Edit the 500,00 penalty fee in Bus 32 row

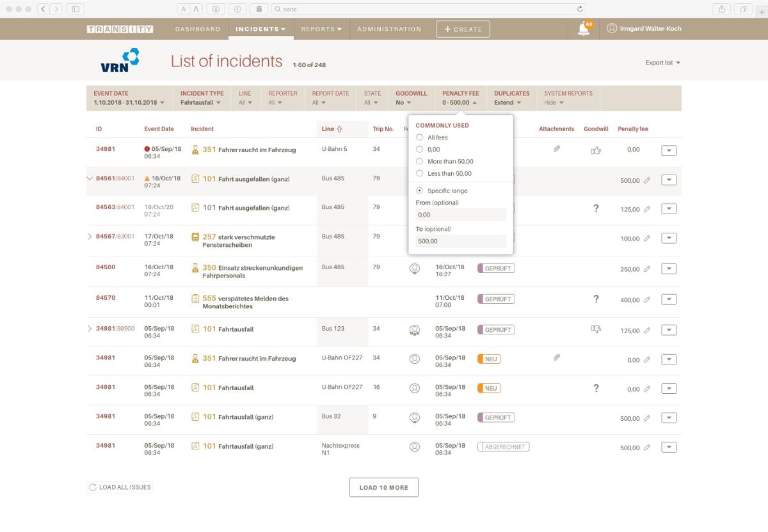(647, 419)
